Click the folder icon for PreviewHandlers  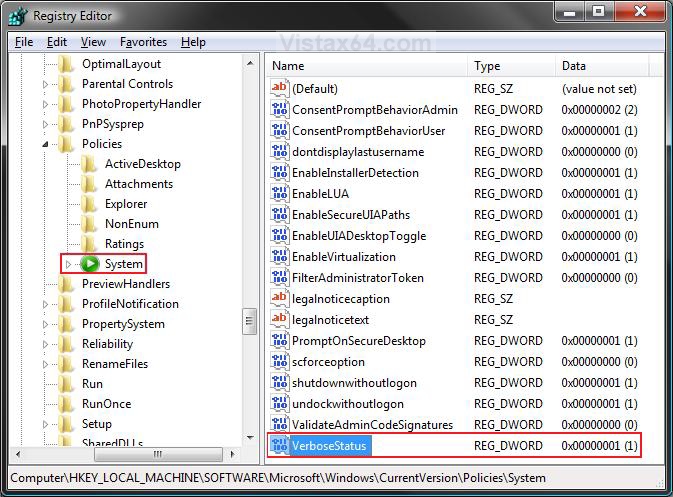click(x=66, y=284)
